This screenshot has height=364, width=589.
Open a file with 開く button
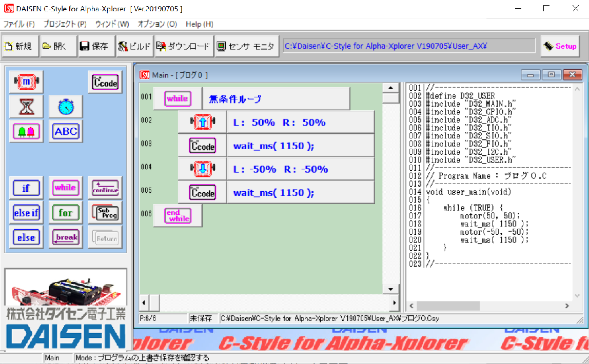(58, 46)
